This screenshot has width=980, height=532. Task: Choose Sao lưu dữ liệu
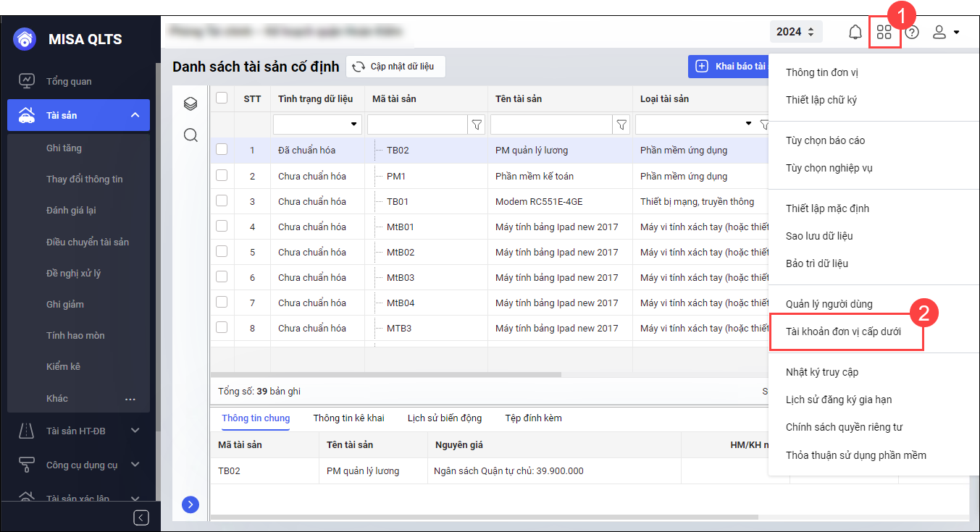[x=819, y=236]
